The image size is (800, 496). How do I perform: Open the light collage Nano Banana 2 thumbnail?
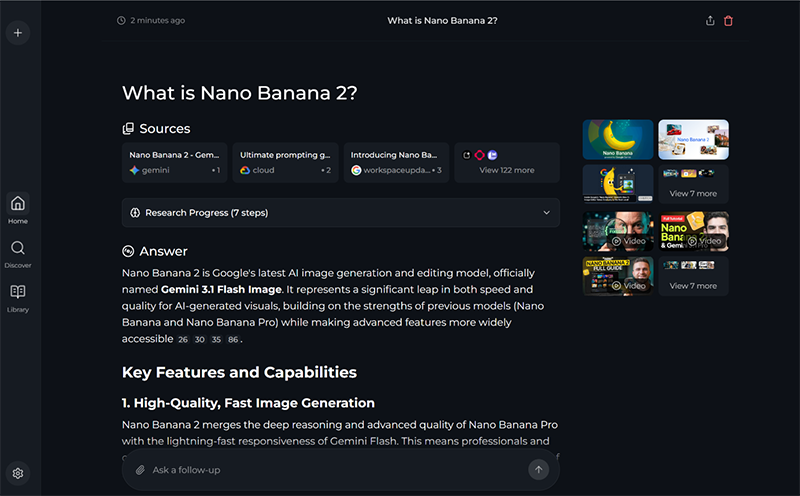pyautogui.click(x=693, y=139)
